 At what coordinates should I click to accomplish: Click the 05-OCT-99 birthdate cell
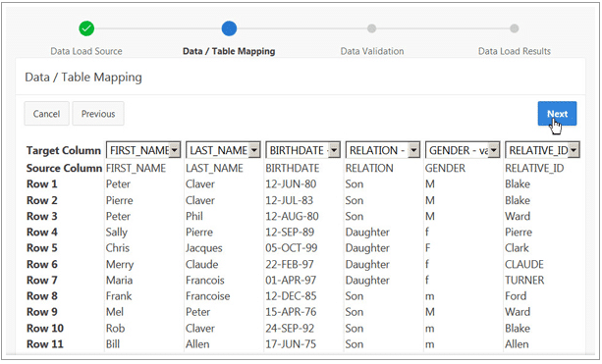(292, 248)
